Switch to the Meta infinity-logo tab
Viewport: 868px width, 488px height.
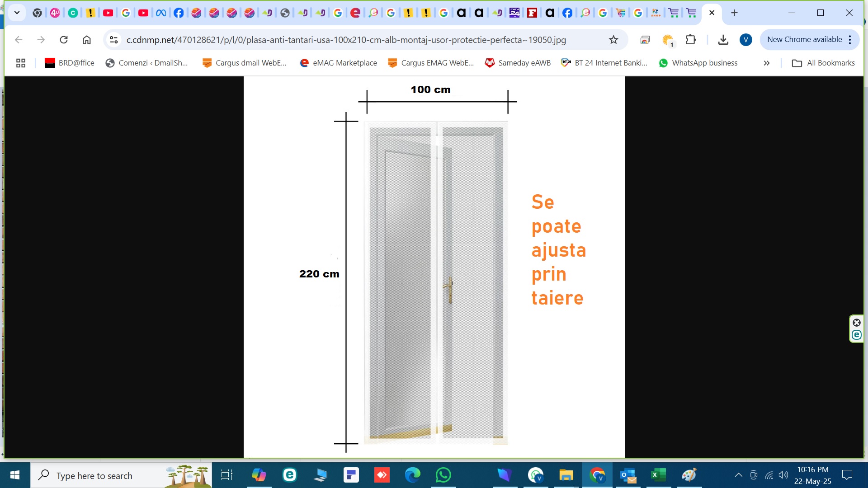[161, 13]
